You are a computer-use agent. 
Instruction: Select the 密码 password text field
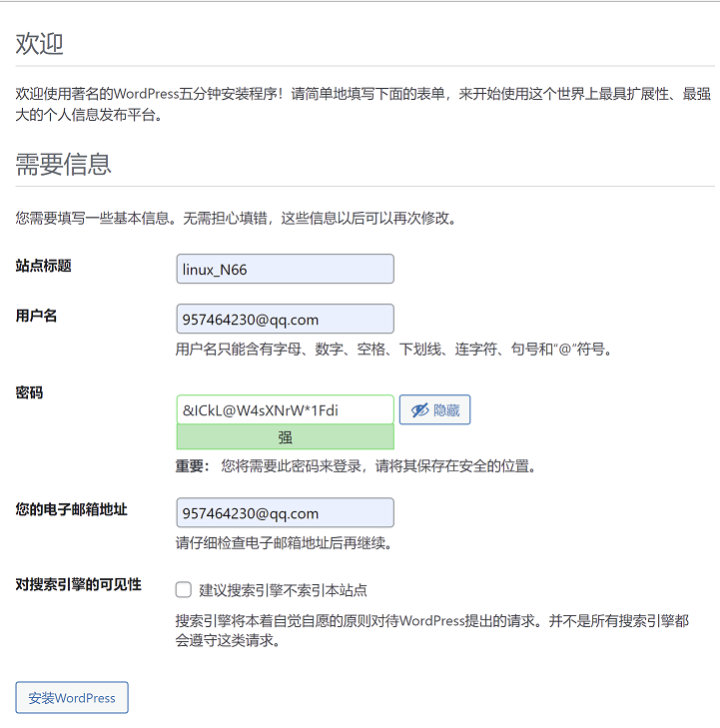tap(285, 410)
